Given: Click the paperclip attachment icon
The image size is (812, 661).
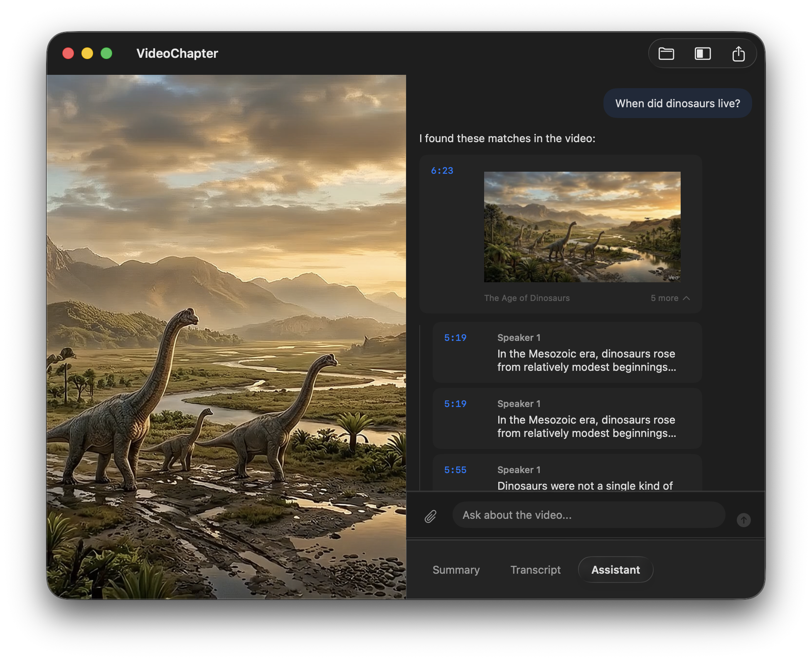Looking at the screenshot, I should (x=431, y=516).
